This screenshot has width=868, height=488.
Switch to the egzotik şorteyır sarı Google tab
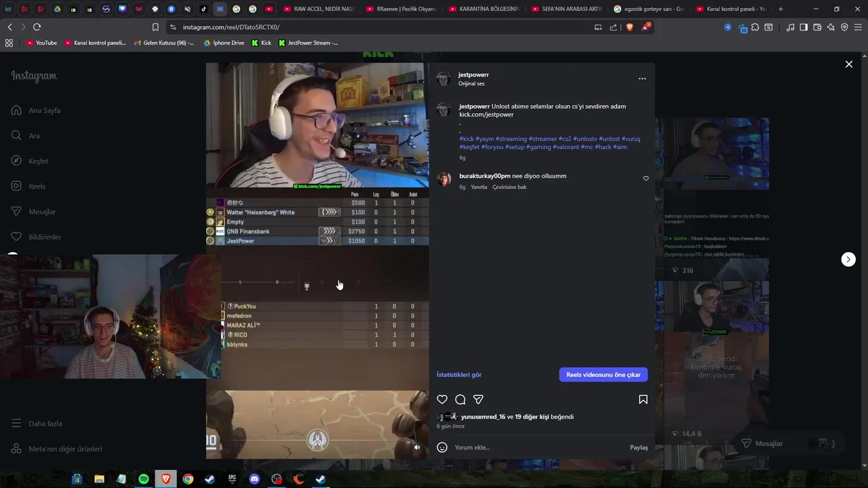pyautogui.click(x=650, y=9)
